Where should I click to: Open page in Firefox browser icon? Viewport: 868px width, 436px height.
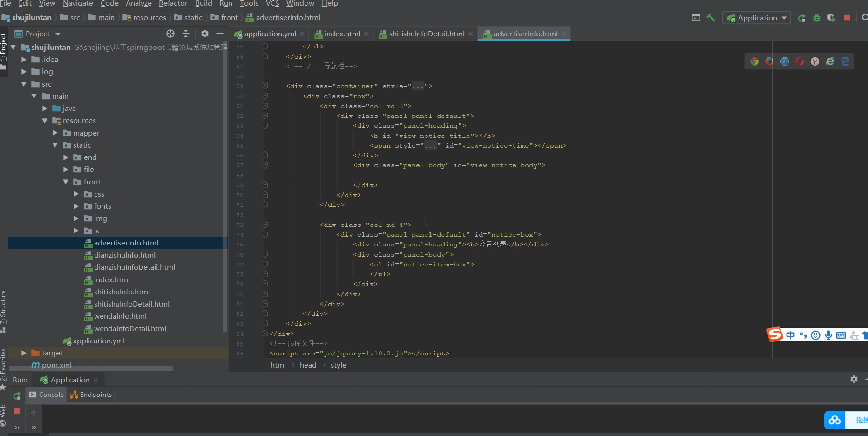coord(769,61)
